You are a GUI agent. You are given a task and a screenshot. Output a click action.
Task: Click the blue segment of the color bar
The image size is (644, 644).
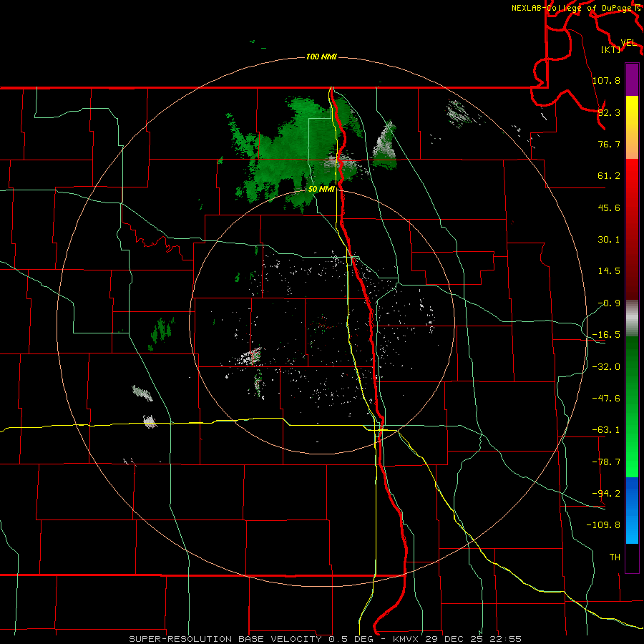632,510
